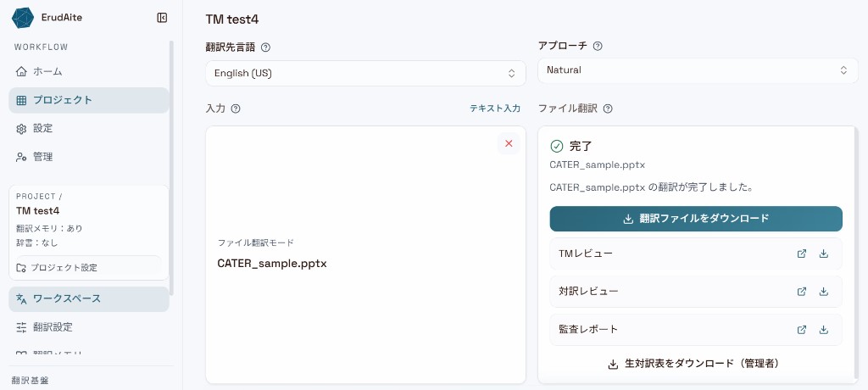The width and height of the screenshot is (868, 390).
Task: Click the 翻訳メモリ:あり status text
Action: (x=49, y=228)
